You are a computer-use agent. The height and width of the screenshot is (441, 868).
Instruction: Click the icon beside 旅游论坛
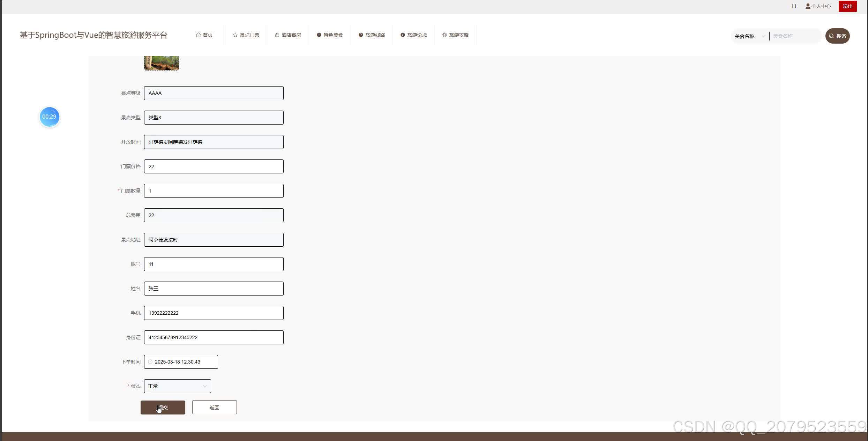pos(403,35)
